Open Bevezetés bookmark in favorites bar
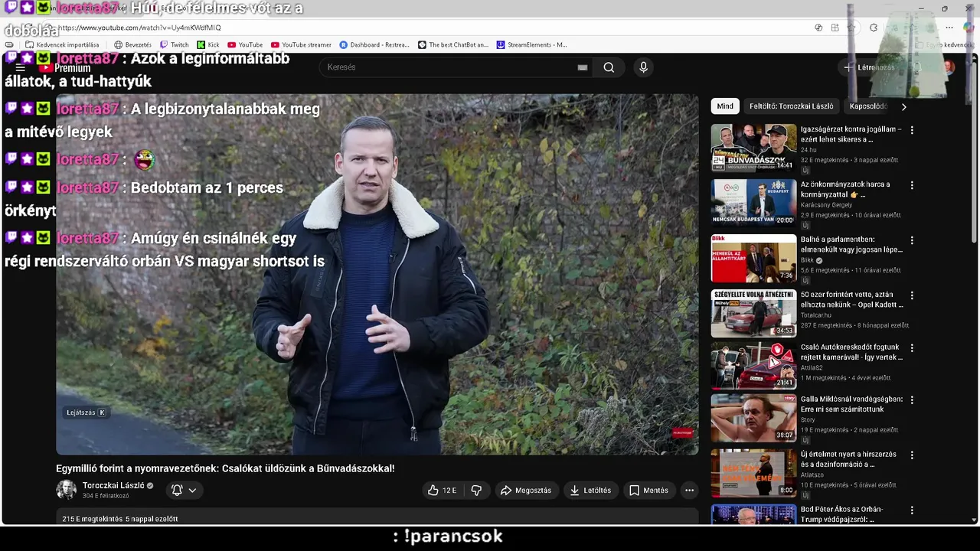Screen dimensions: 980x551 [x=132, y=44]
